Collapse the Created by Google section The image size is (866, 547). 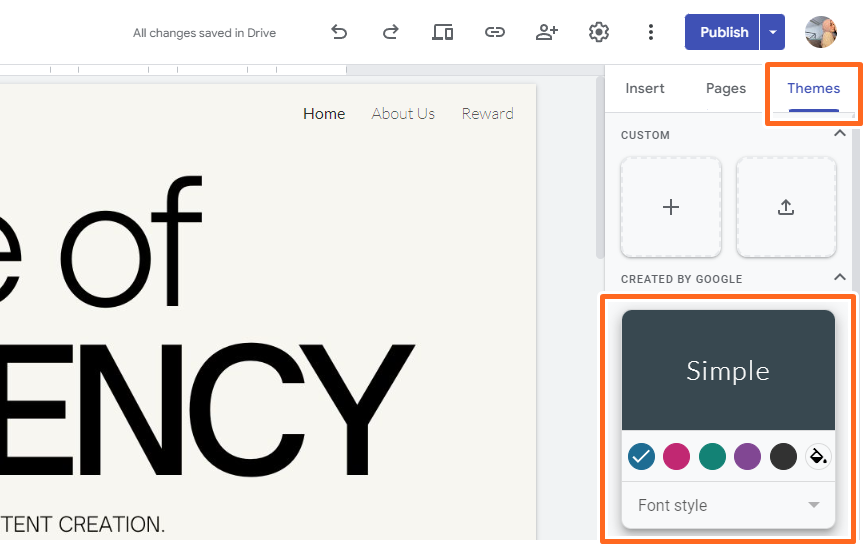839,277
